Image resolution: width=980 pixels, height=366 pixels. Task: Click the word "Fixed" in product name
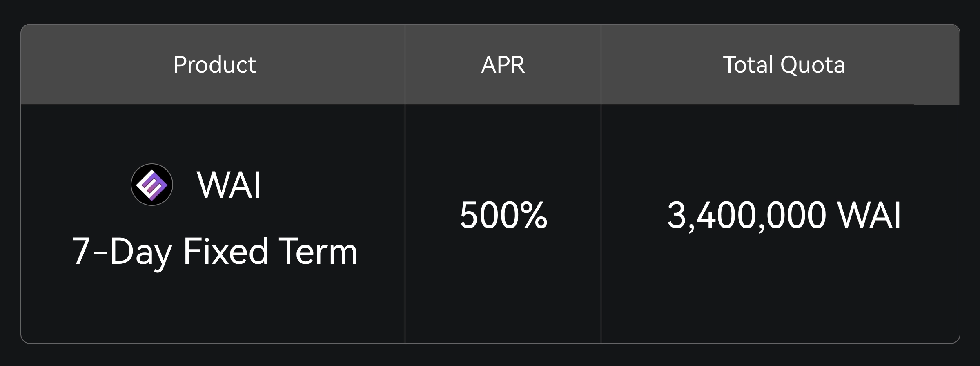coord(225,252)
